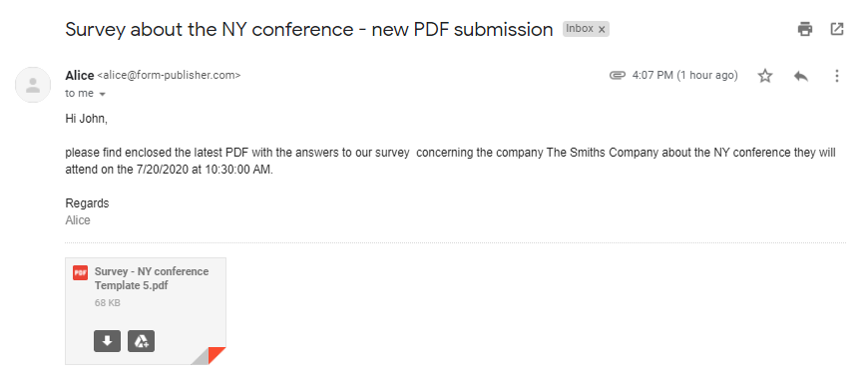Add the attachment to Google Drive
The image size is (868, 383).
click(x=141, y=341)
